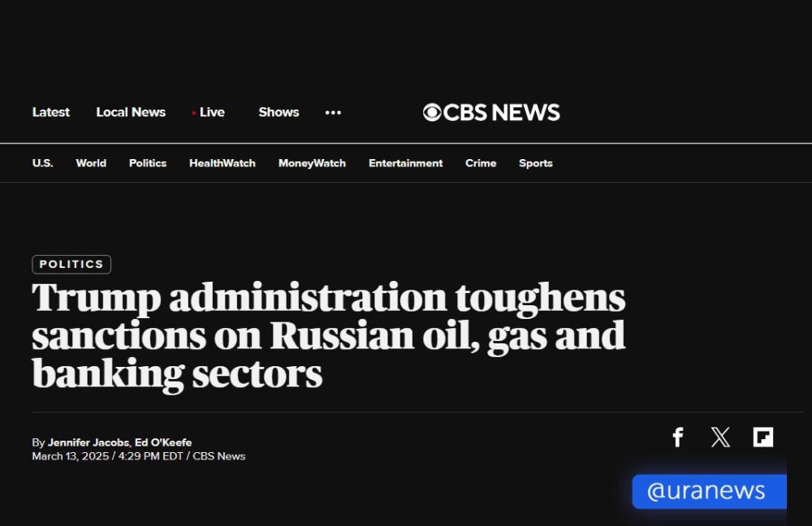Select the U.S. category tab
Image resolution: width=812 pixels, height=526 pixels.
click(x=42, y=163)
